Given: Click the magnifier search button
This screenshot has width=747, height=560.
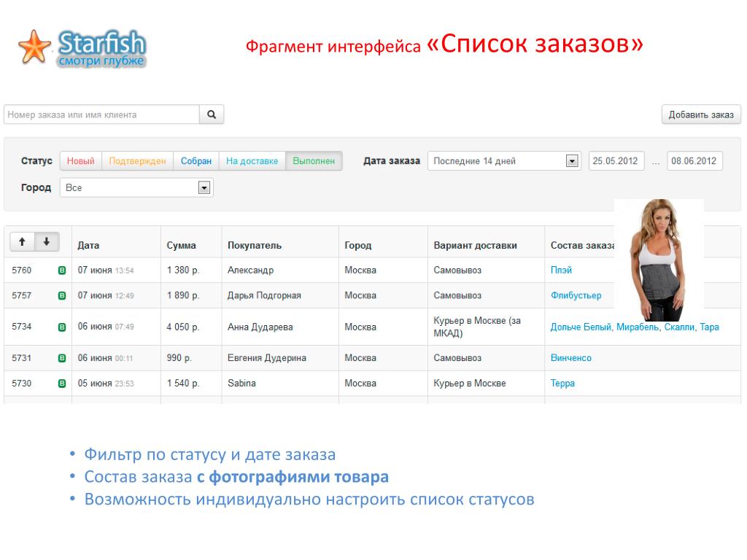Looking at the screenshot, I should pyautogui.click(x=212, y=114).
